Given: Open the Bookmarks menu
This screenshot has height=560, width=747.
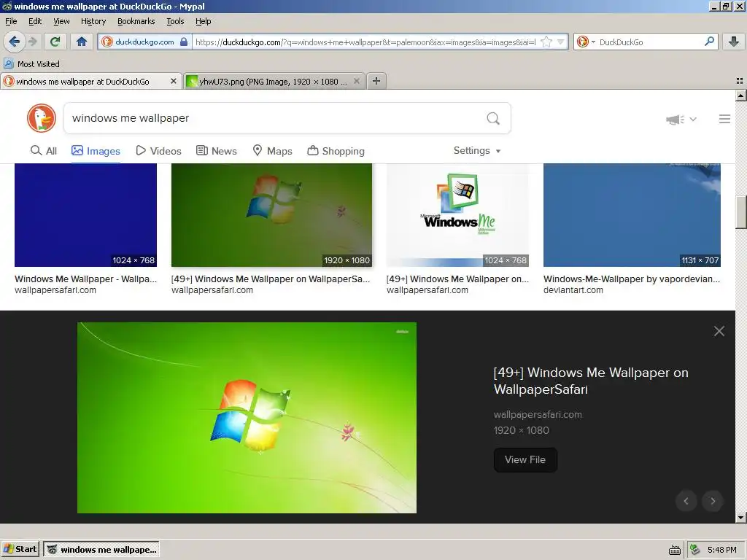Looking at the screenshot, I should 136,21.
